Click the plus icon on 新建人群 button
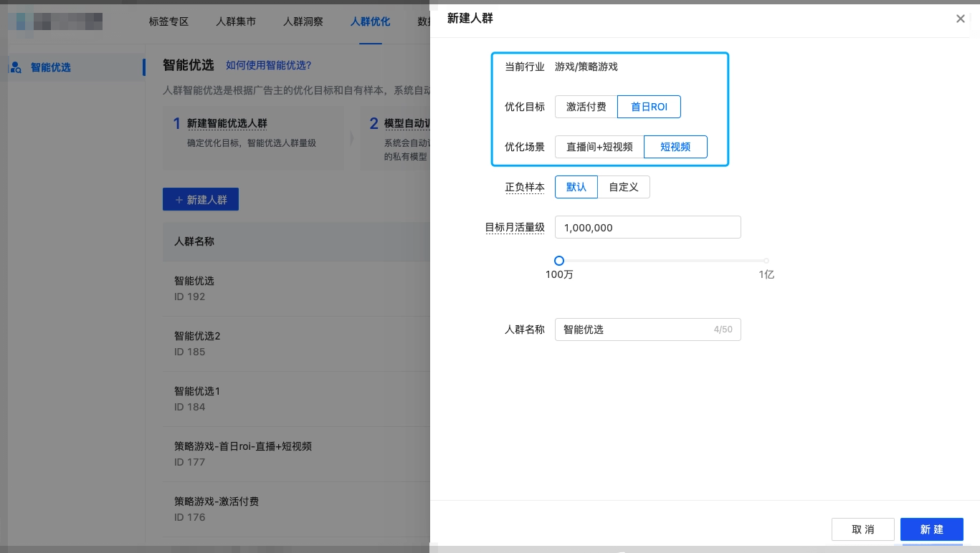This screenshot has width=980, height=553. pos(179,200)
